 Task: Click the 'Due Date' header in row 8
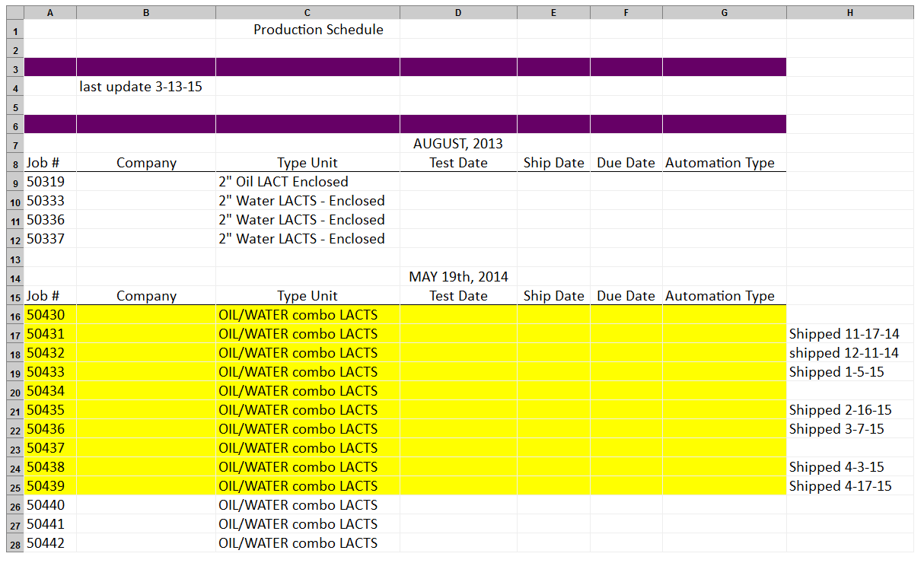pyautogui.click(x=626, y=163)
